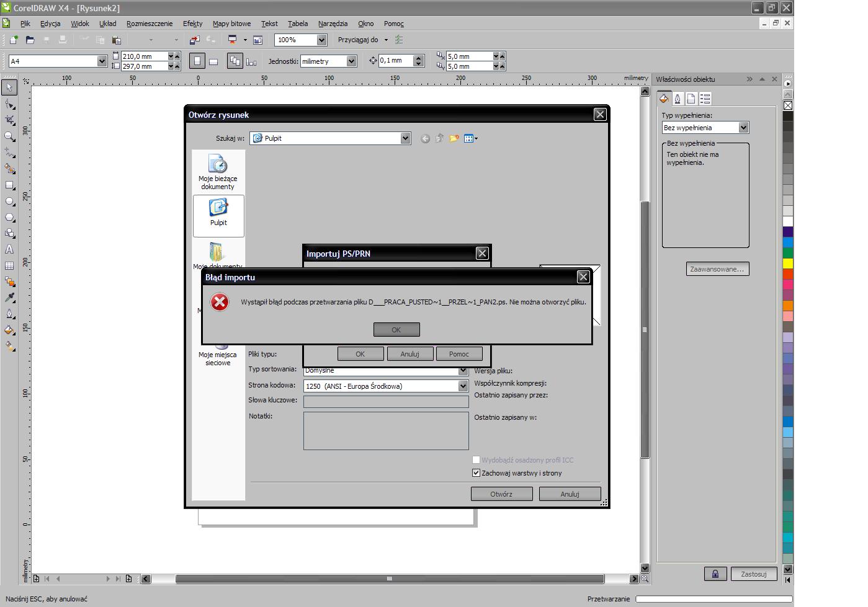The width and height of the screenshot is (868, 607).
Task: Switch page to landscape orientation
Action: (213, 61)
